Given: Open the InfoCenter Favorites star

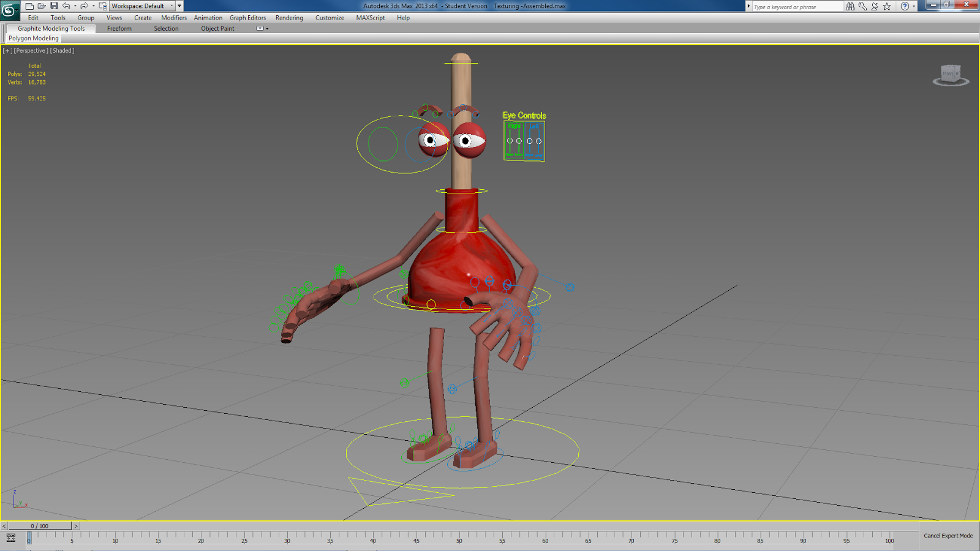Looking at the screenshot, I should (887, 6).
